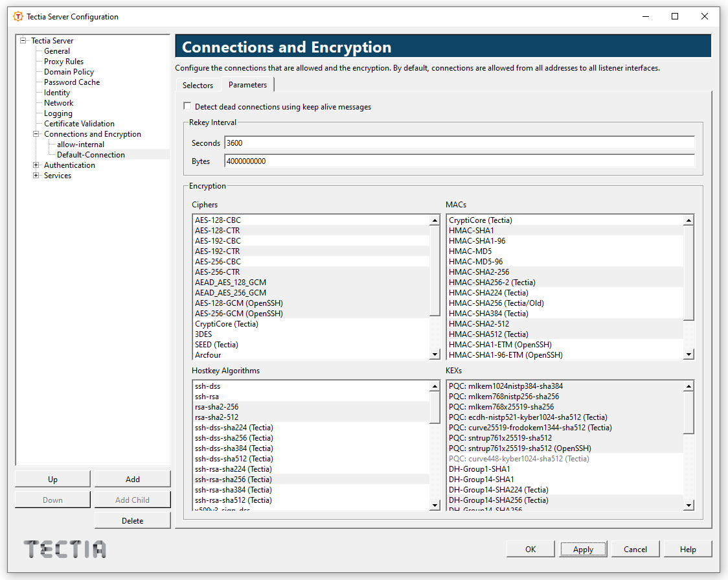The image size is (728, 580).
Task: Click the Cancel button
Action: click(635, 550)
